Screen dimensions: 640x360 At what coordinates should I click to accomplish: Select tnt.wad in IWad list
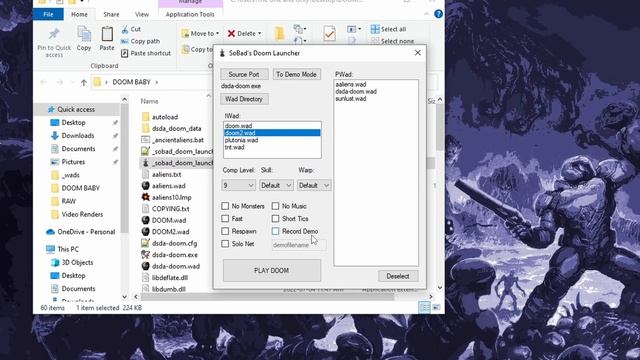(x=272, y=147)
